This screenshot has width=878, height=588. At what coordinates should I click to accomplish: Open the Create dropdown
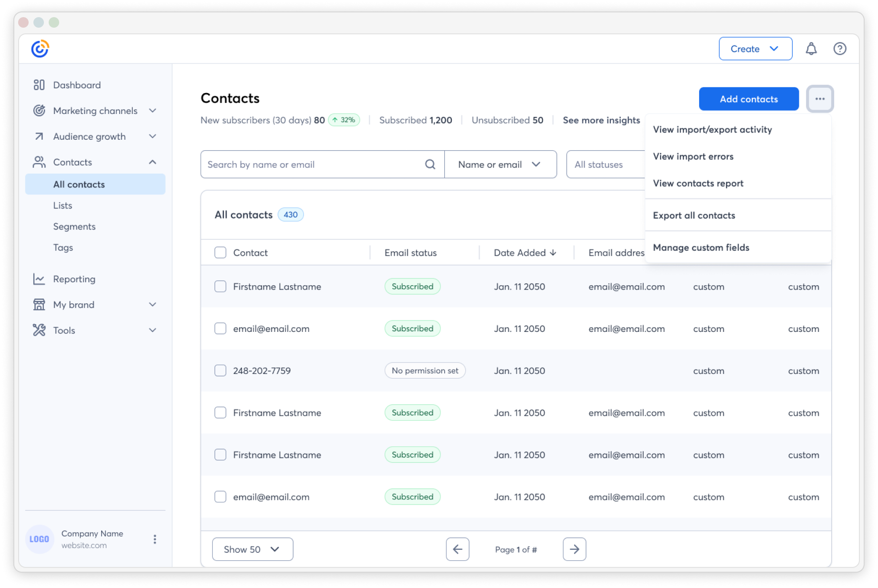tap(755, 49)
